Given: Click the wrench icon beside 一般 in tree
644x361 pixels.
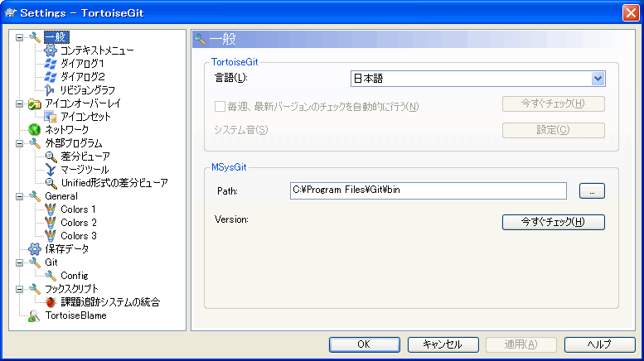Looking at the screenshot, I should [35, 37].
